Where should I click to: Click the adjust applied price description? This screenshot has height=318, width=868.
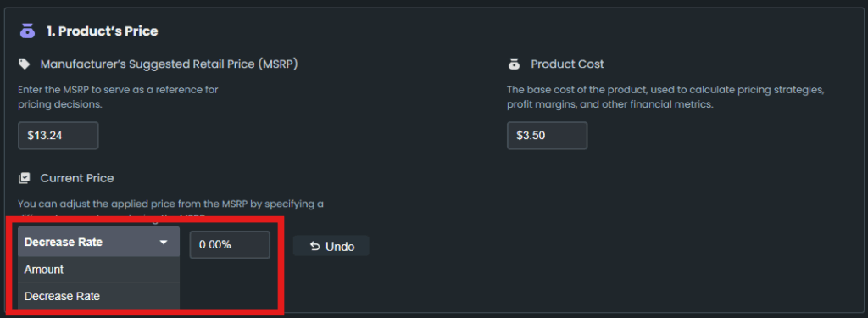[170, 210]
